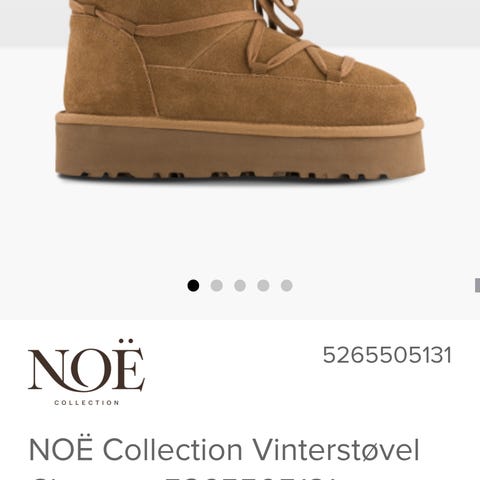The width and height of the screenshot is (480, 480).
Task: Click the gray icon at right edge
Action: tap(477, 285)
